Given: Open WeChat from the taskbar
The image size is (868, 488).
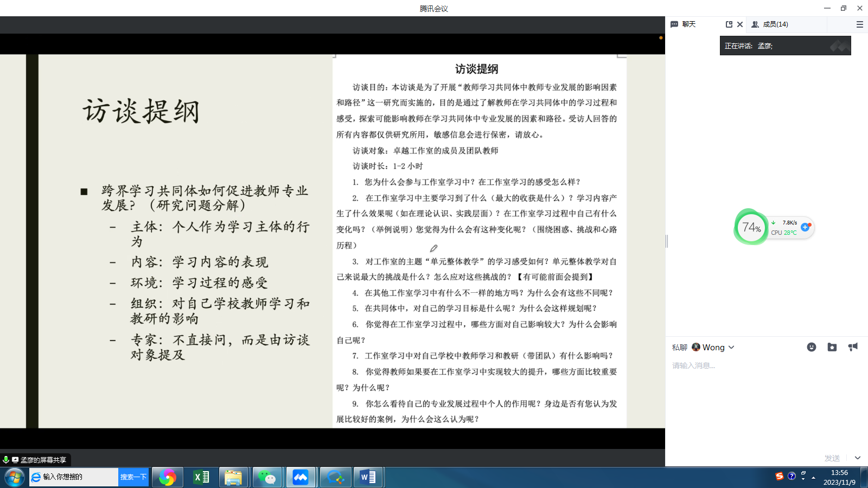Looking at the screenshot, I should 267,477.
